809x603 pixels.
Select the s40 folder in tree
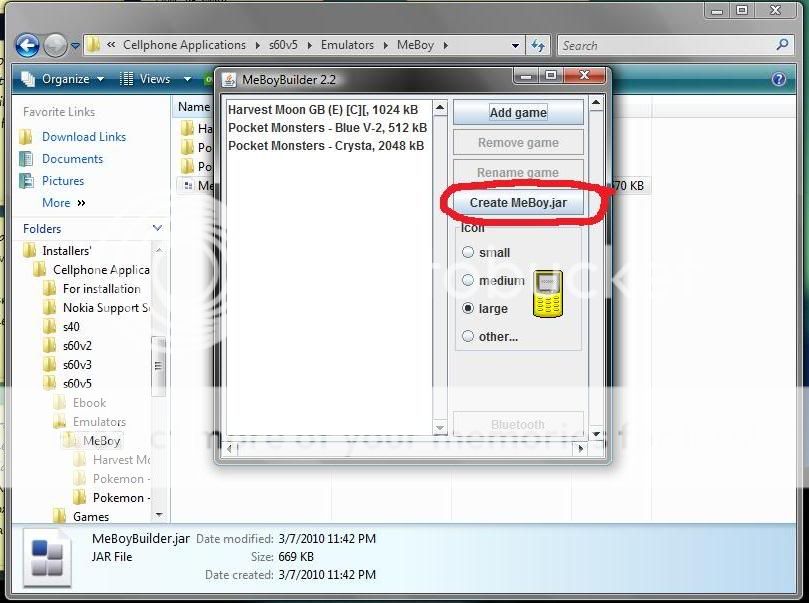tap(71, 327)
